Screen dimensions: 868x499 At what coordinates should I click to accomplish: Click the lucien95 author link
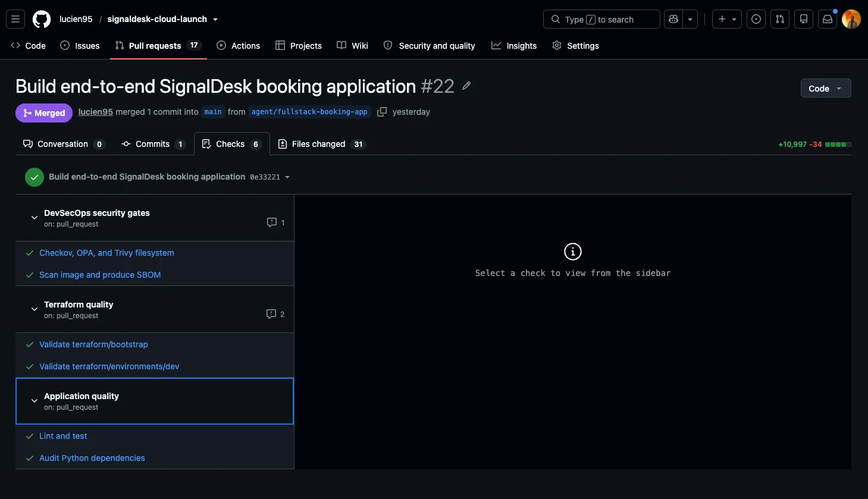pos(96,112)
